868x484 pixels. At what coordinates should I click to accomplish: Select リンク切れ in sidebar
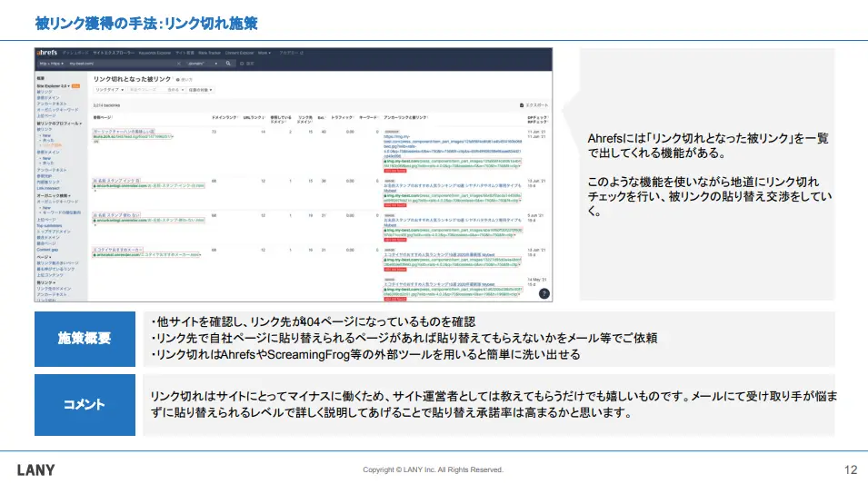(53, 145)
